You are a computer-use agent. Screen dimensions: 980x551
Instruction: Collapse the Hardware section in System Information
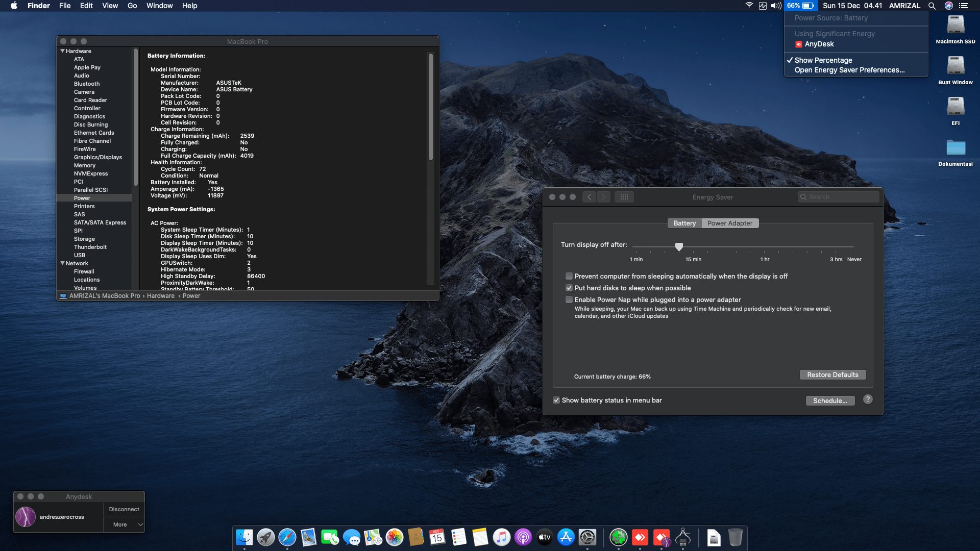[x=63, y=51]
